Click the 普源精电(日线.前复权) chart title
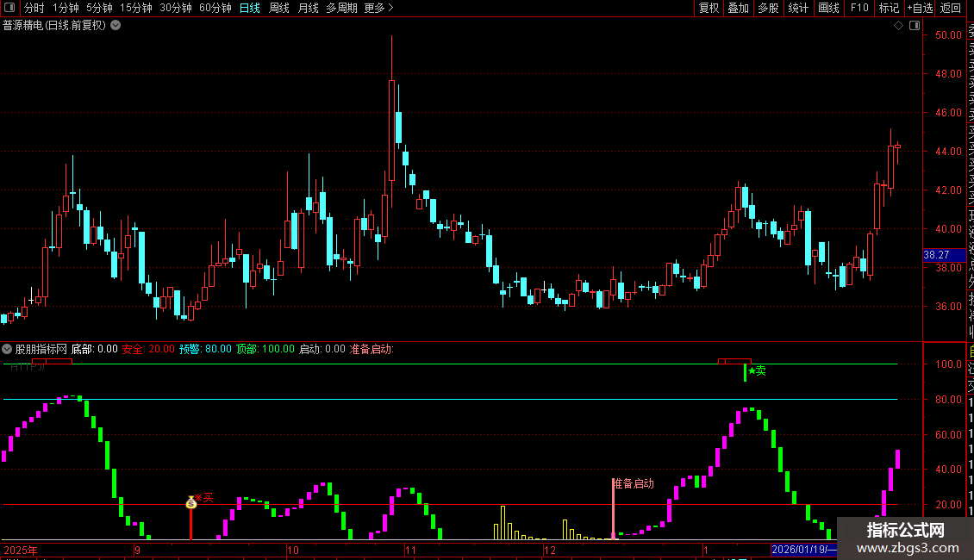The width and height of the screenshot is (974, 560). pos(54,26)
